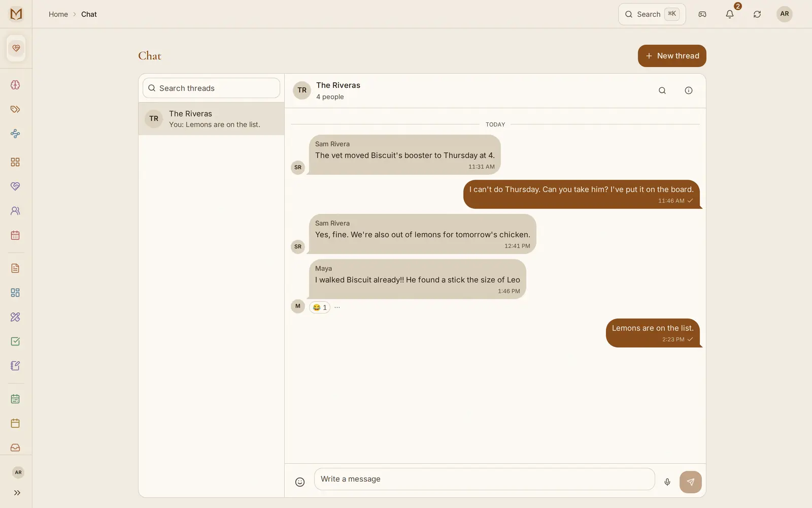Open the checkbox tasks icon in sidebar

15,341
